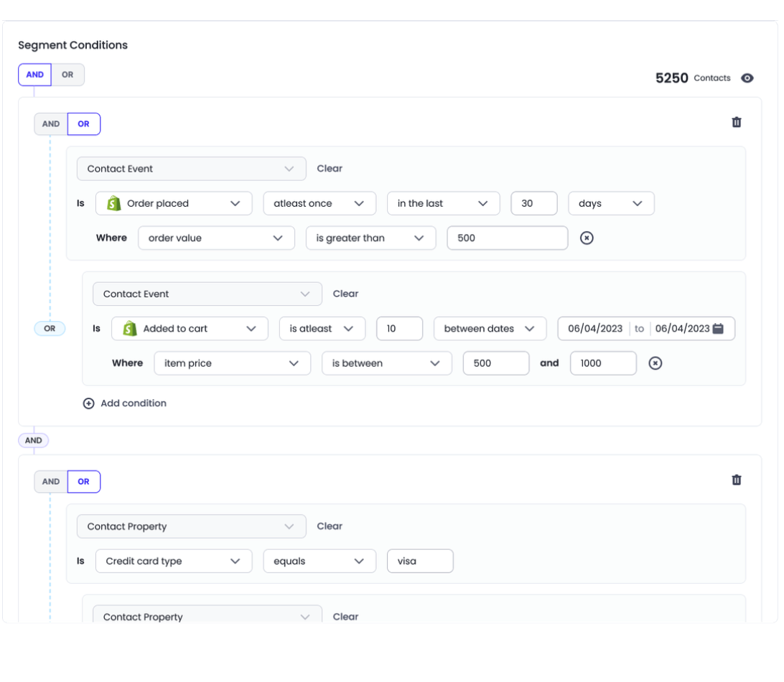Click the plus icon to add condition
This screenshot has height=682, width=784.
[x=89, y=403]
